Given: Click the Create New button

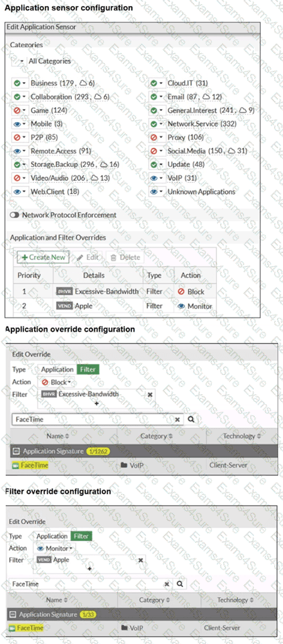Looking at the screenshot, I should click(x=43, y=258).
